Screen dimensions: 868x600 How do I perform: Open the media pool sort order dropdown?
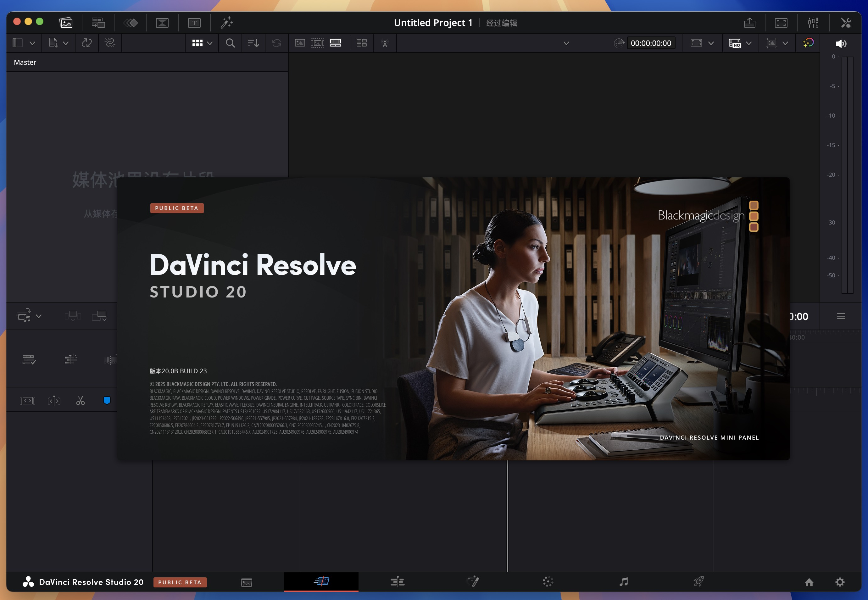tap(253, 43)
